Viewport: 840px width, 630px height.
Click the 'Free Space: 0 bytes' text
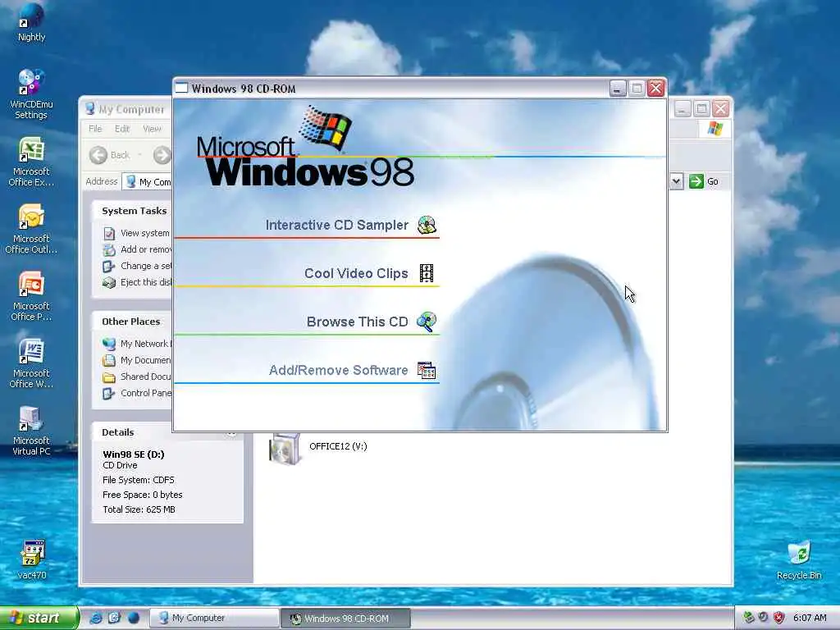[x=143, y=495]
